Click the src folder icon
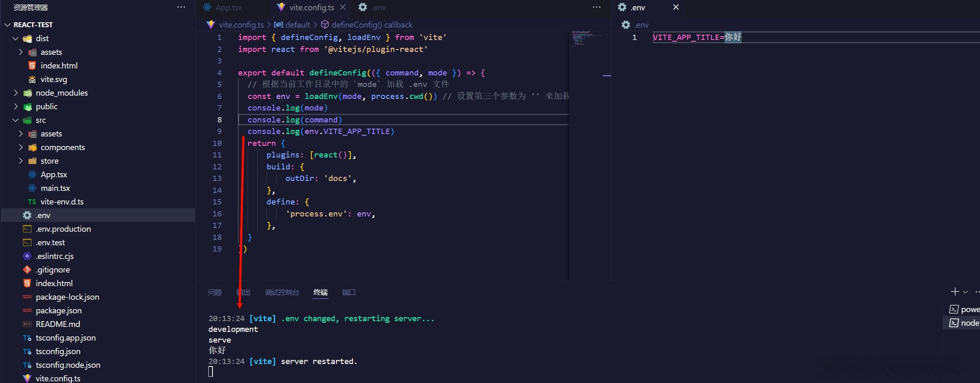Image resolution: width=980 pixels, height=383 pixels. point(27,120)
